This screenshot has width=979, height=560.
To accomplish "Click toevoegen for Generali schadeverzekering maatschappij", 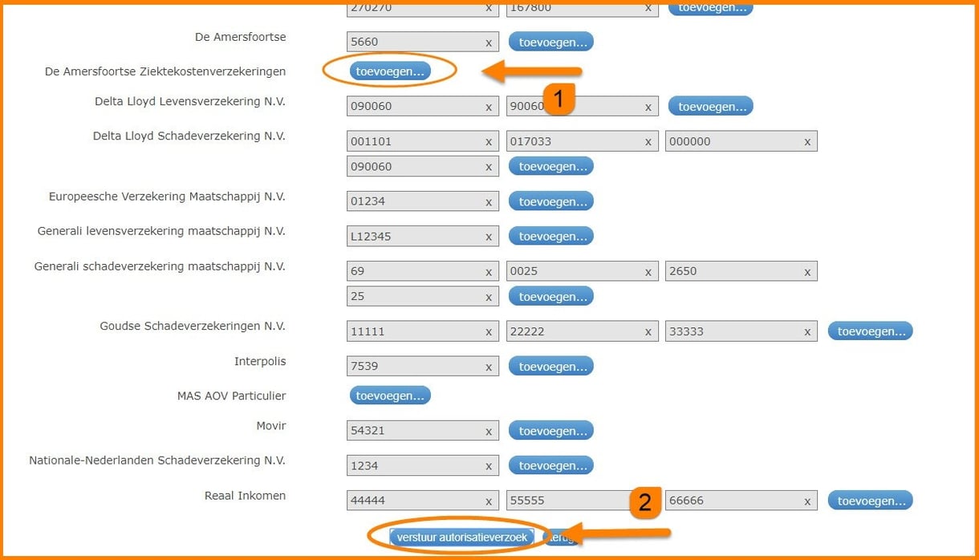I will (551, 296).
